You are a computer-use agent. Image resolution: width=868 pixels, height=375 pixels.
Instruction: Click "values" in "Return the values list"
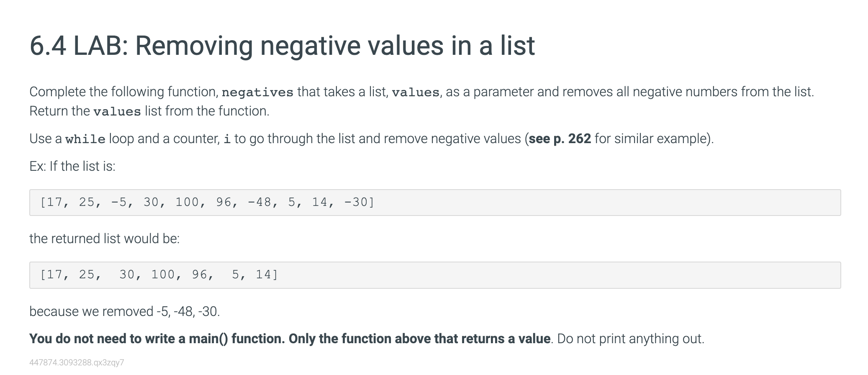pos(117,112)
